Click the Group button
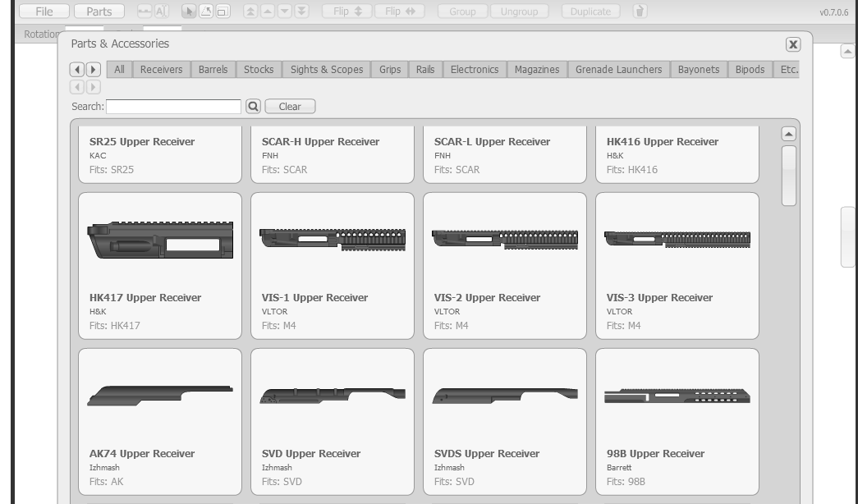 pyautogui.click(x=462, y=11)
